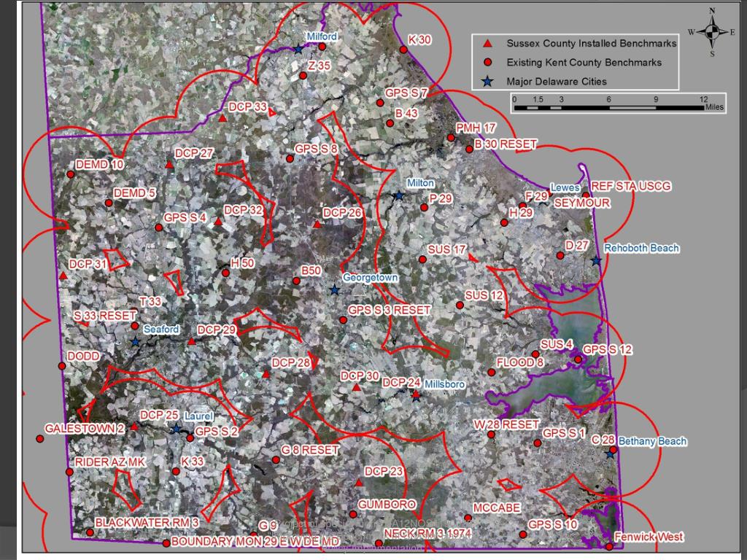The image size is (747, 560).
Task: Click the Bethany Beach blue star
Action: tap(611, 455)
